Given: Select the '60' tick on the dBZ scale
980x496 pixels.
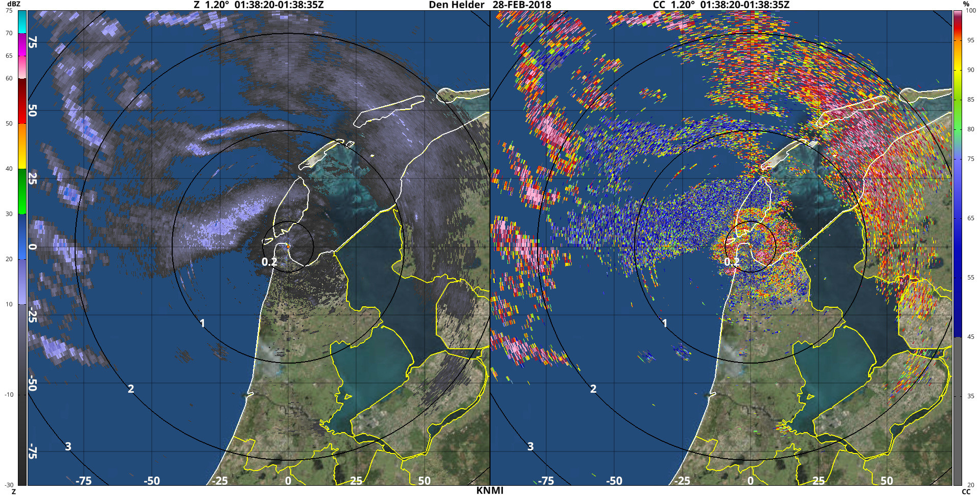Looking at the screenshot, I should (x=9, y=78).
